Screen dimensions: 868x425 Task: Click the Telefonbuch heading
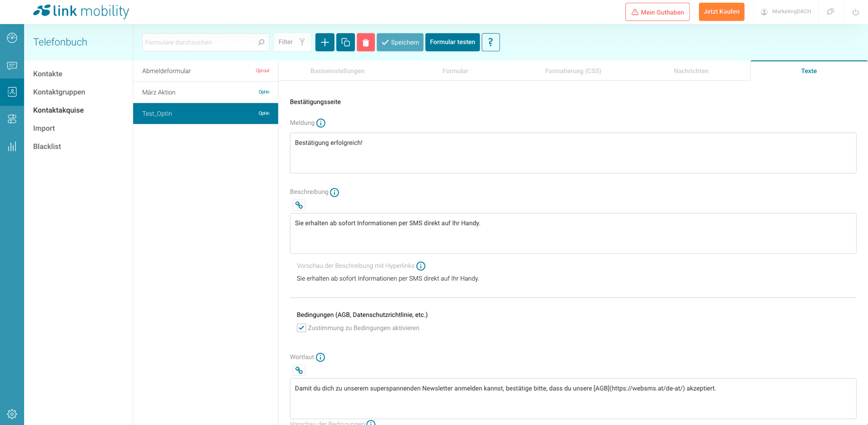click(x=60, y=42)
